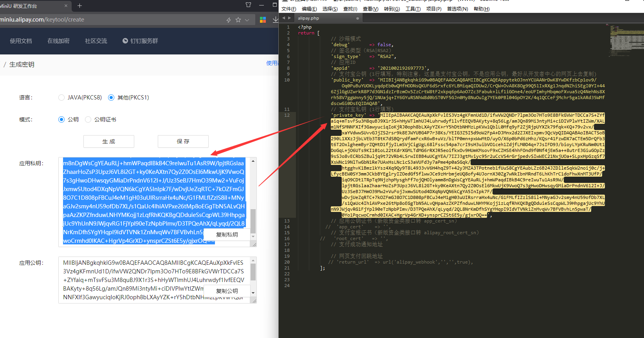Select the MiniU 研发工作台 browser tab
Viewport: 644px width, 338px height.
pos(33,6)
